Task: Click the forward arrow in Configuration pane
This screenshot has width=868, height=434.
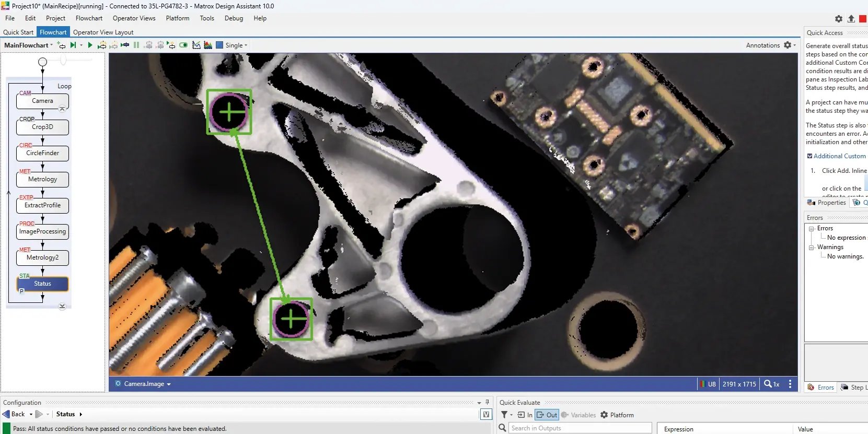Action: 39,414
